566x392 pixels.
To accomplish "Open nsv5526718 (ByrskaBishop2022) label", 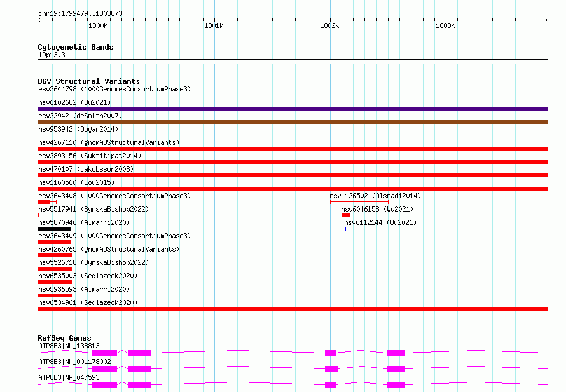I will (x=93, y=262).
